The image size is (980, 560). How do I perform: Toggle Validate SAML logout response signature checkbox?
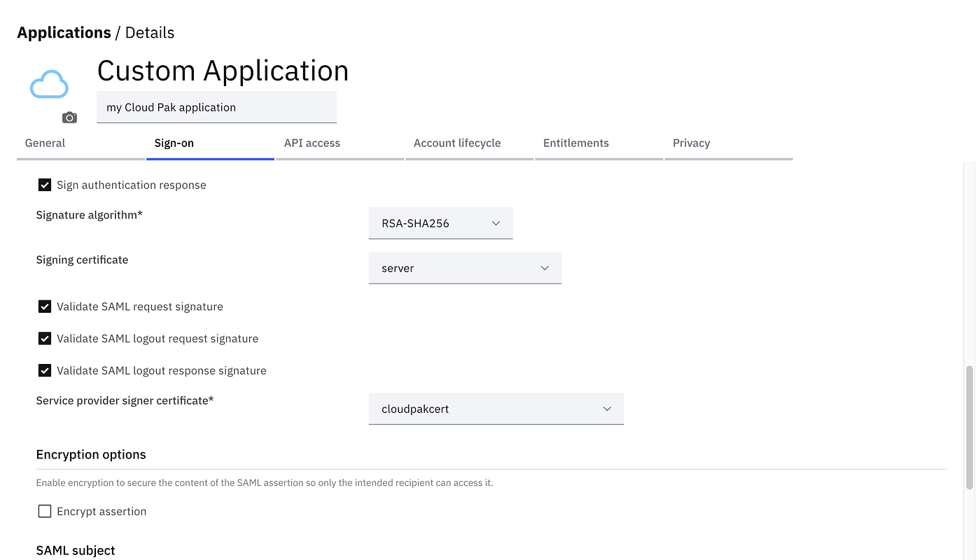45,370
